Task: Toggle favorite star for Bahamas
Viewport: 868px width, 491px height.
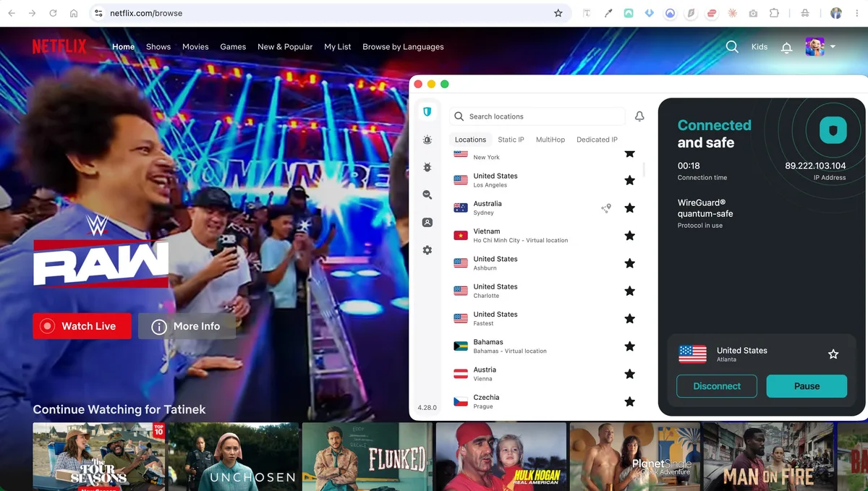Action: point(629,346)
